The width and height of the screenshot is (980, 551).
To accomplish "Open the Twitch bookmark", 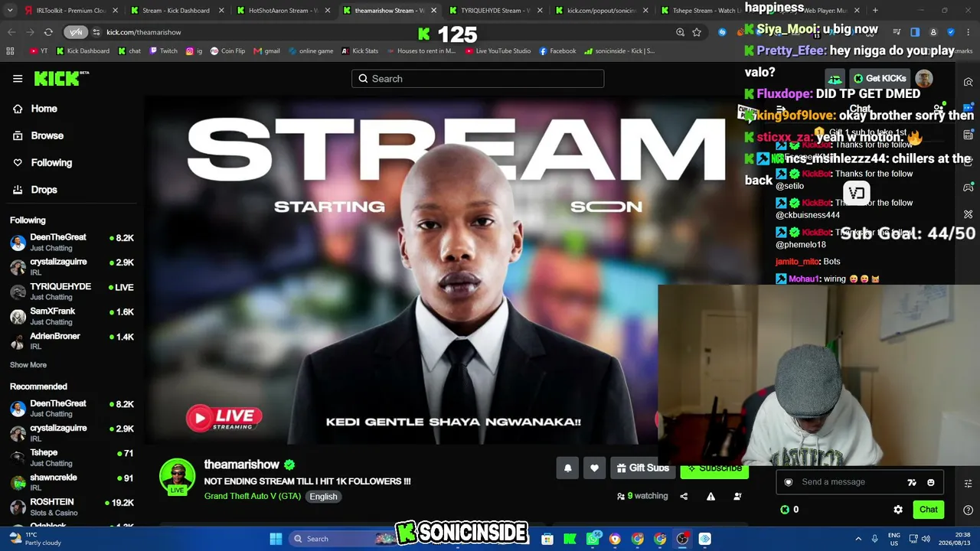I will [163, 51].
